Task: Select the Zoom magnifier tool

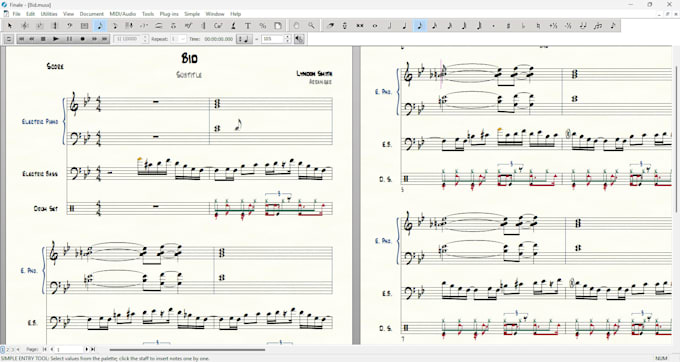Action: 311,26
